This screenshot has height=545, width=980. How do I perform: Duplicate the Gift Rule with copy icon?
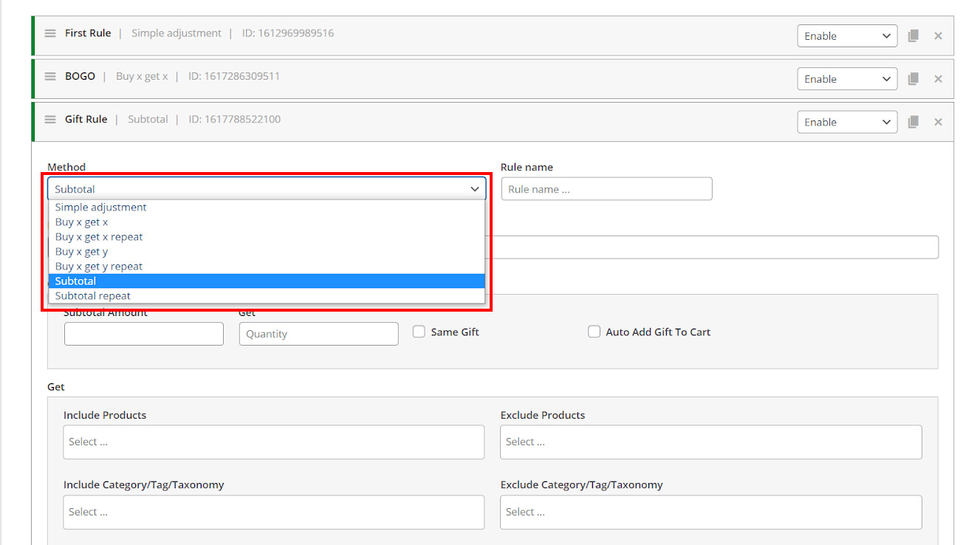pos(914,122)
